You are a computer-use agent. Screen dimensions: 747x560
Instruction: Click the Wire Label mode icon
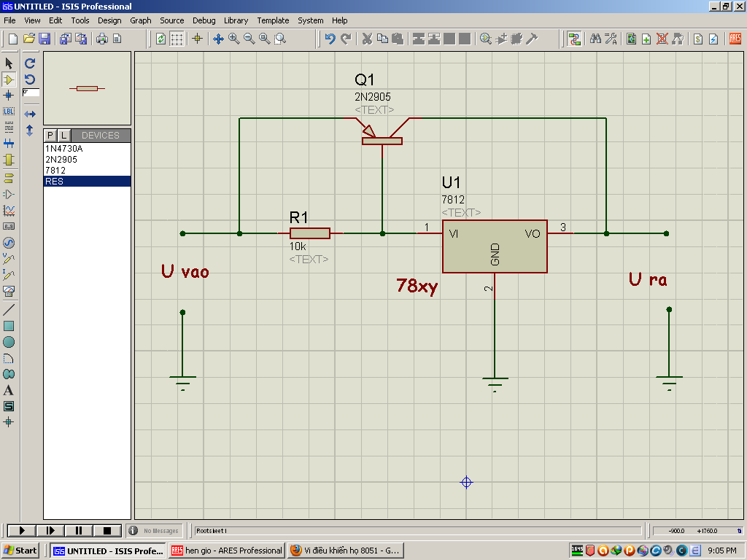click(x=9, y=112)
